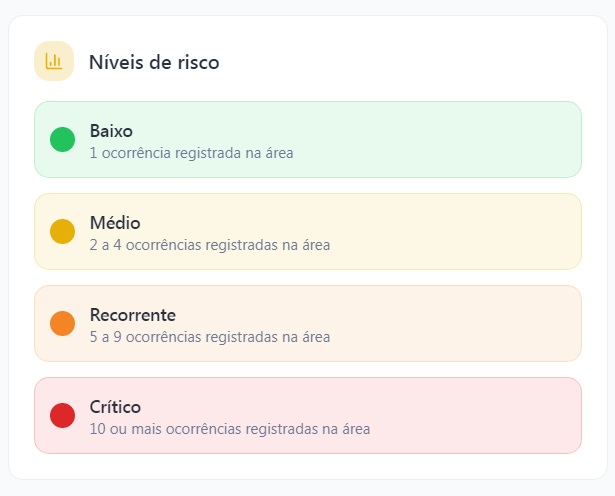Screen dimensions: 615x496
Task: Click "1 ocorrência registrada na área" text
Action: click(191, 153)
